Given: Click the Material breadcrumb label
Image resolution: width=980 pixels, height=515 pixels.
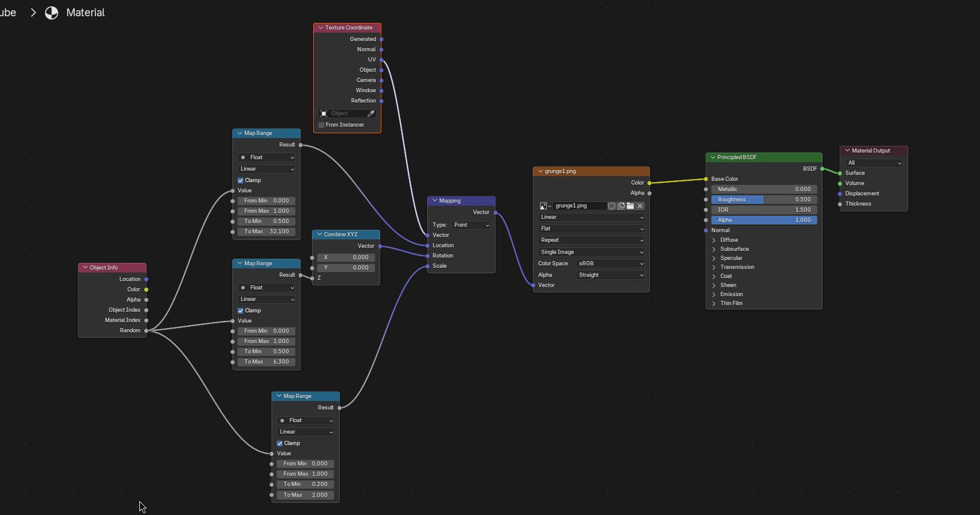Looking at the screenshot, I should tap(85, 13).
